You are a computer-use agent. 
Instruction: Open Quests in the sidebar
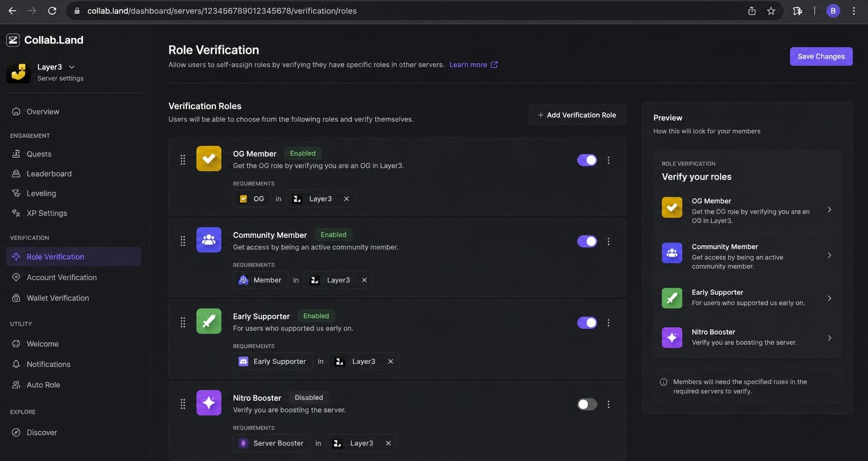[74, 154]
